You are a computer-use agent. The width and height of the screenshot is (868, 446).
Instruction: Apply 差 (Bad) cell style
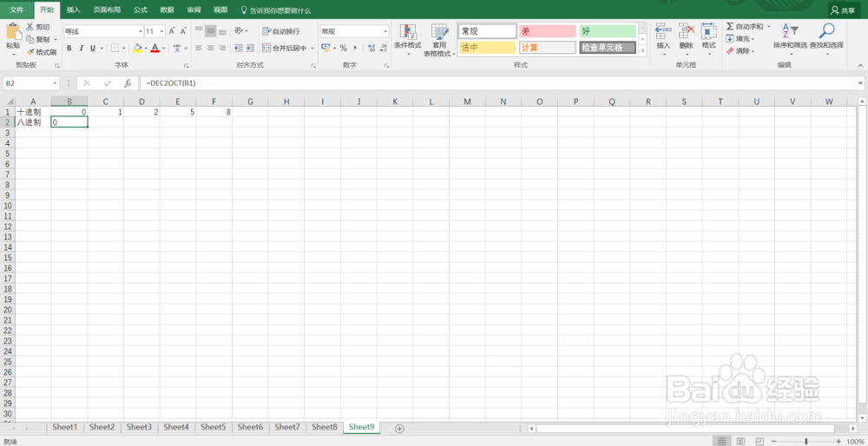click(x=548, y=31)
